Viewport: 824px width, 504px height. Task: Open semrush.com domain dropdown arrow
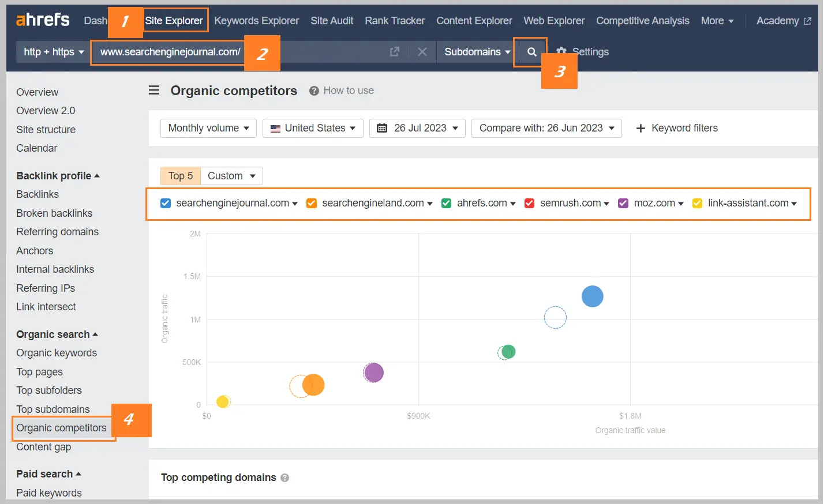[x=606, y=204]
